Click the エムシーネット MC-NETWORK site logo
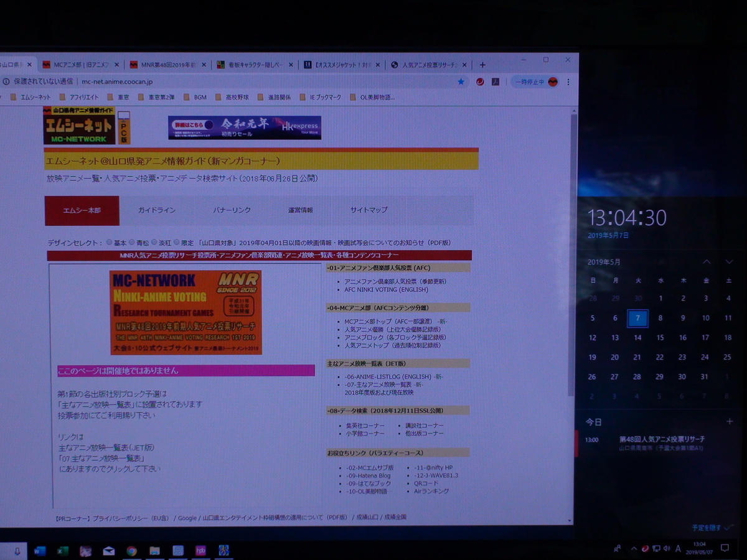The image size is (747, 560). point(79,125)
